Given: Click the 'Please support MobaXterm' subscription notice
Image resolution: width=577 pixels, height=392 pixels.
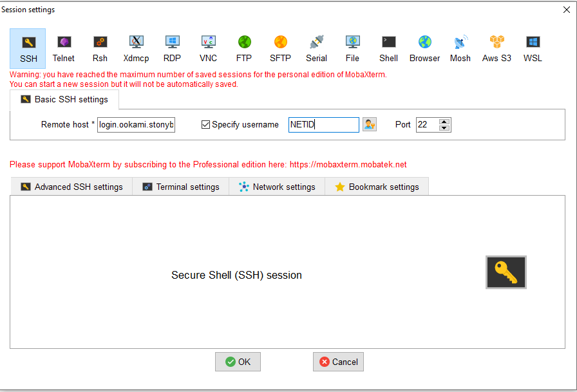Looking at the screenshot, I should (208, 164).
